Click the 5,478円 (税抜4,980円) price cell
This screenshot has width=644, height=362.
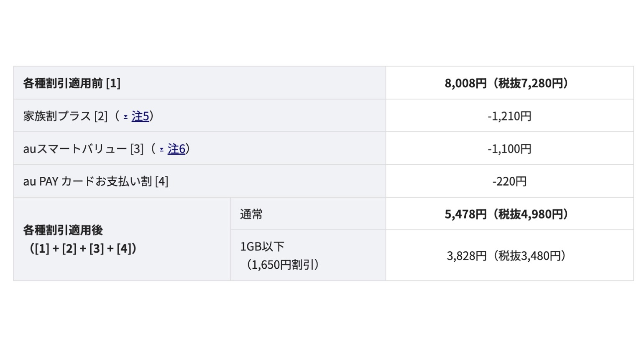[507, 214]
